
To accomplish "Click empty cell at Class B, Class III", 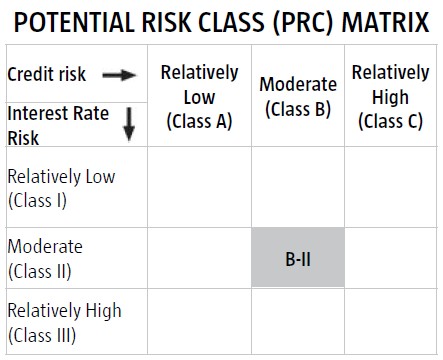I will pos(298,322).
